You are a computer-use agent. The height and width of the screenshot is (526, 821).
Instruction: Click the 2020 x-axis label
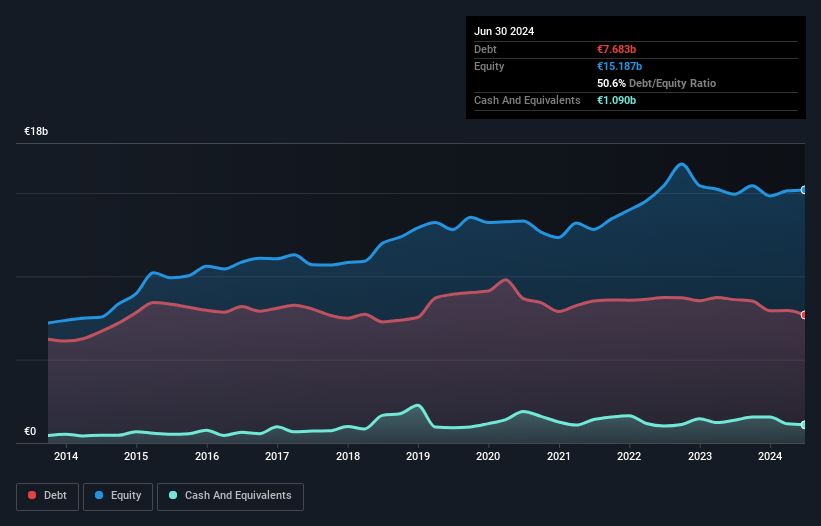pyautogui.click(x=488, y=456)
